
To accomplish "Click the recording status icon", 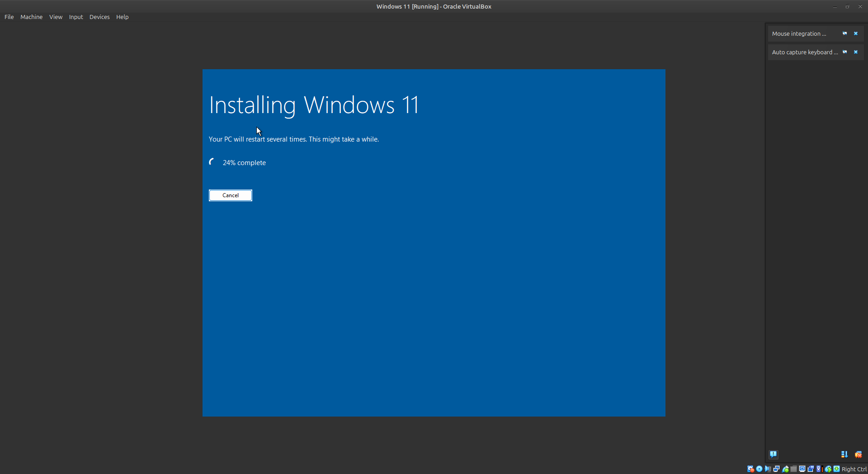I will (x=811, y=469).
